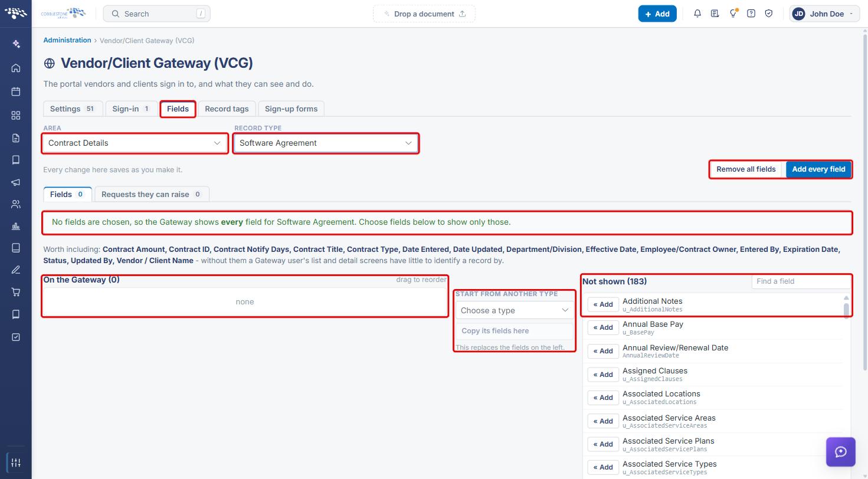
Task: Switch to the Record tags tab
Action: point(227,109)
